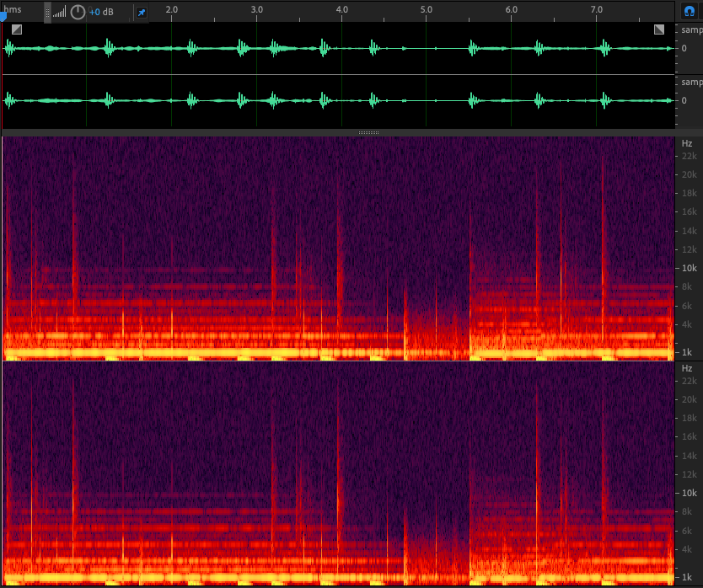Select the upper waveform channel

coord(337,49)
